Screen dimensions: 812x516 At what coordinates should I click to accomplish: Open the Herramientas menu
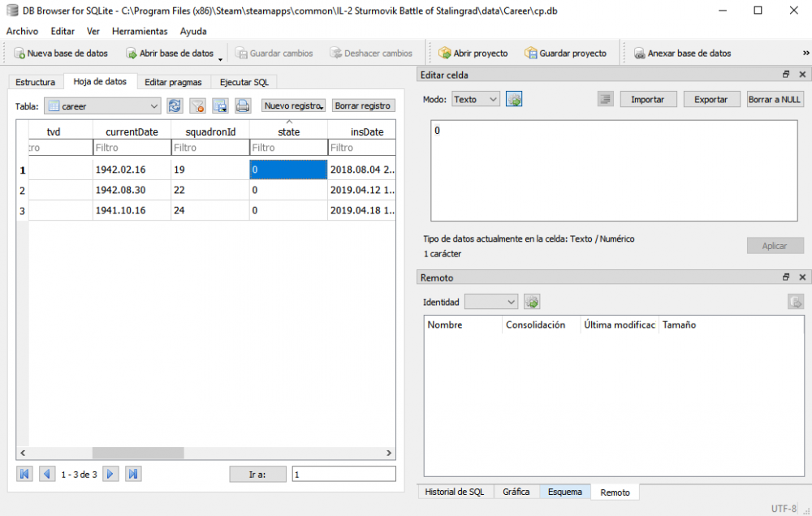point(140,31)
